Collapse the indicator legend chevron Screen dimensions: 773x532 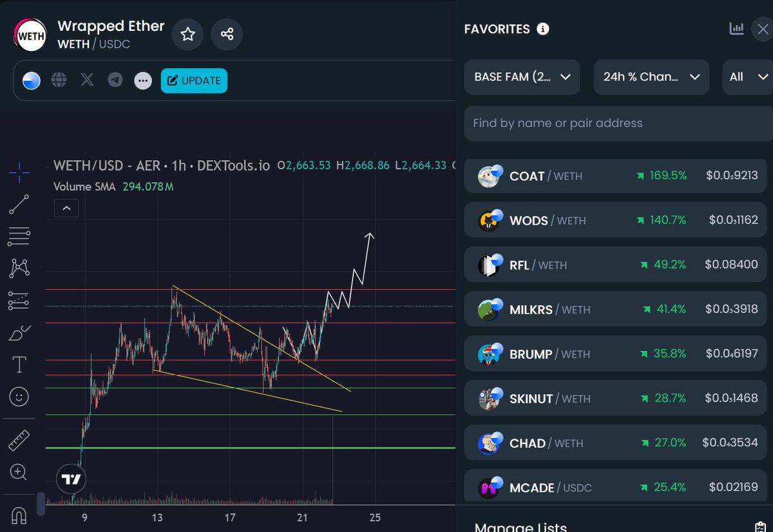tap(66, 208)
